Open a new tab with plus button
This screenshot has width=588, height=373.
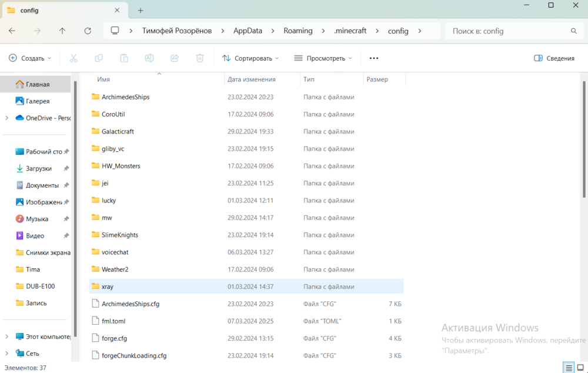[141, 11]
